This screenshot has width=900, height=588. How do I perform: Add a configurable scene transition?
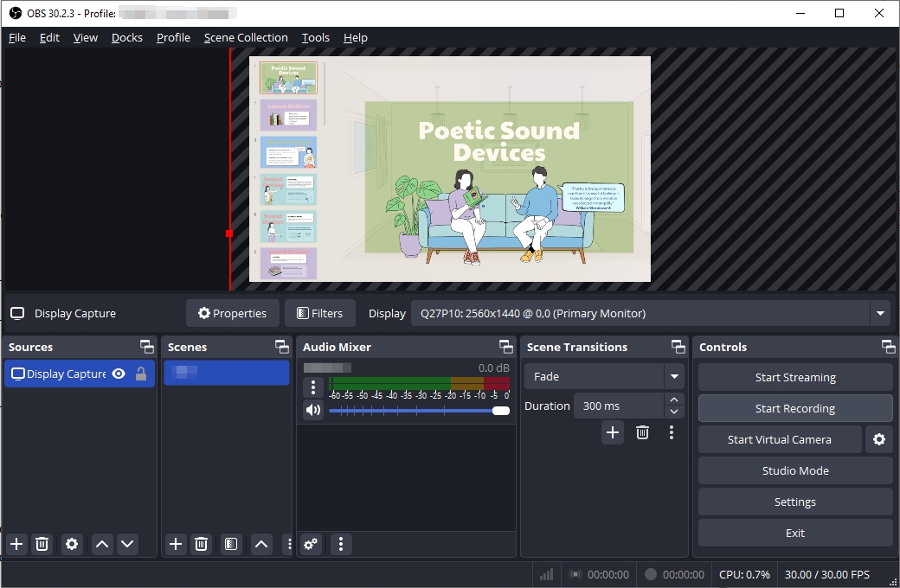coord(613,432)
